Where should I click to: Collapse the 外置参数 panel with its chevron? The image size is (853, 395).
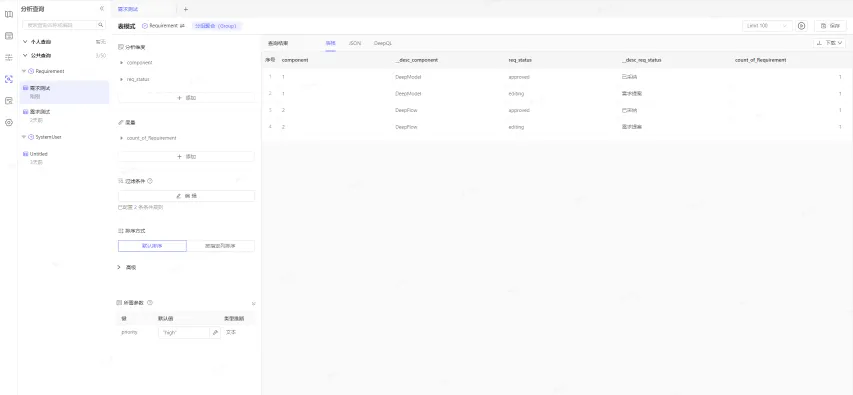click(x=253, y=303)
